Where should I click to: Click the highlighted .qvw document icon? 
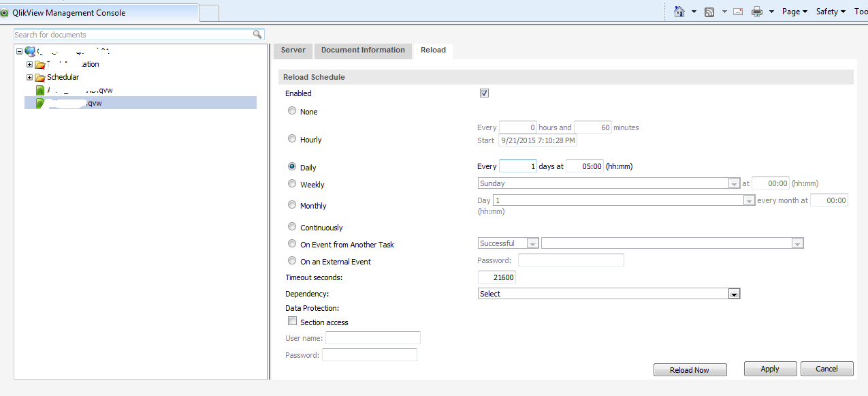pos(40,103)
